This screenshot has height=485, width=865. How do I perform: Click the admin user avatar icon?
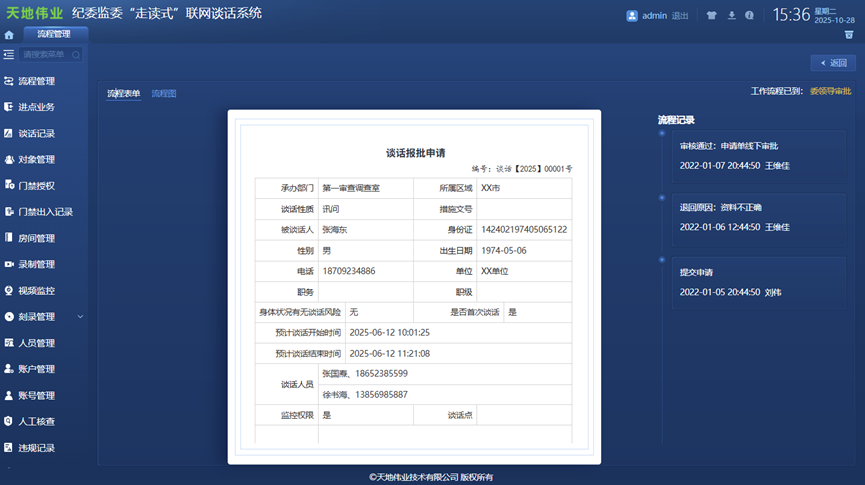point(632,16)
